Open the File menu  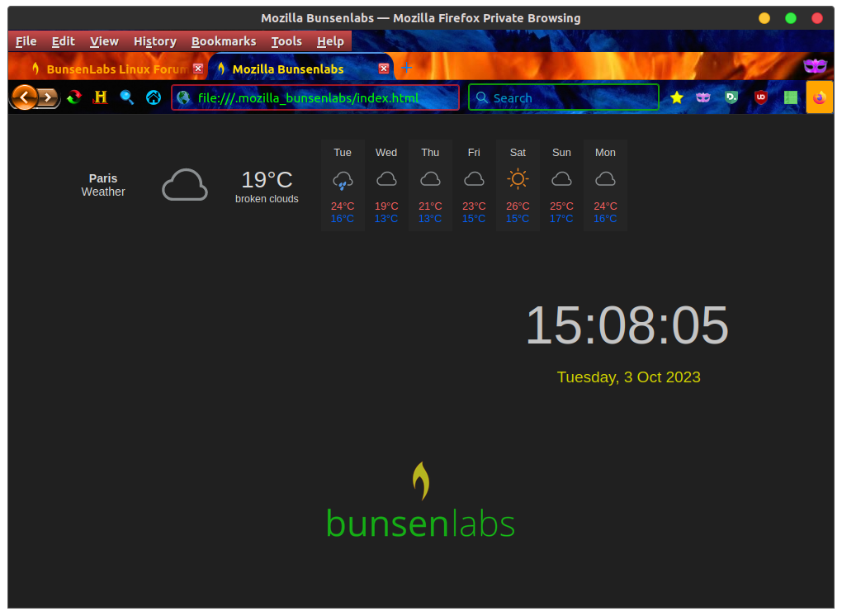26,41
